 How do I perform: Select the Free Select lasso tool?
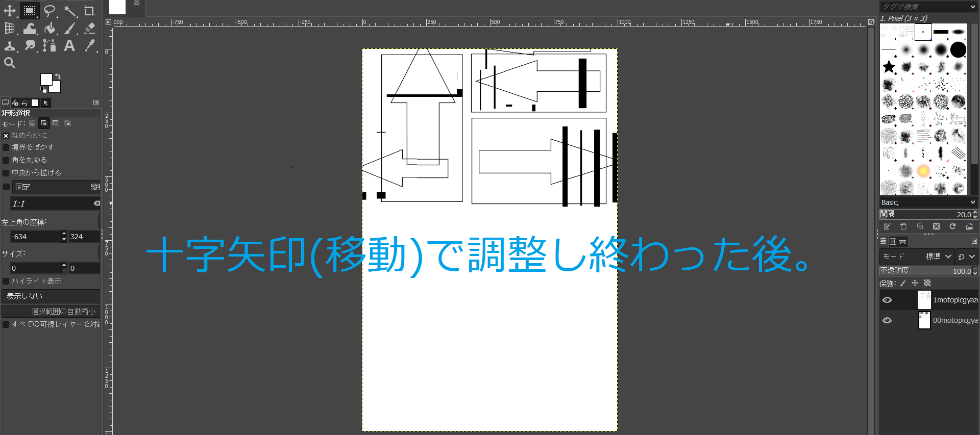coord(50,11)
